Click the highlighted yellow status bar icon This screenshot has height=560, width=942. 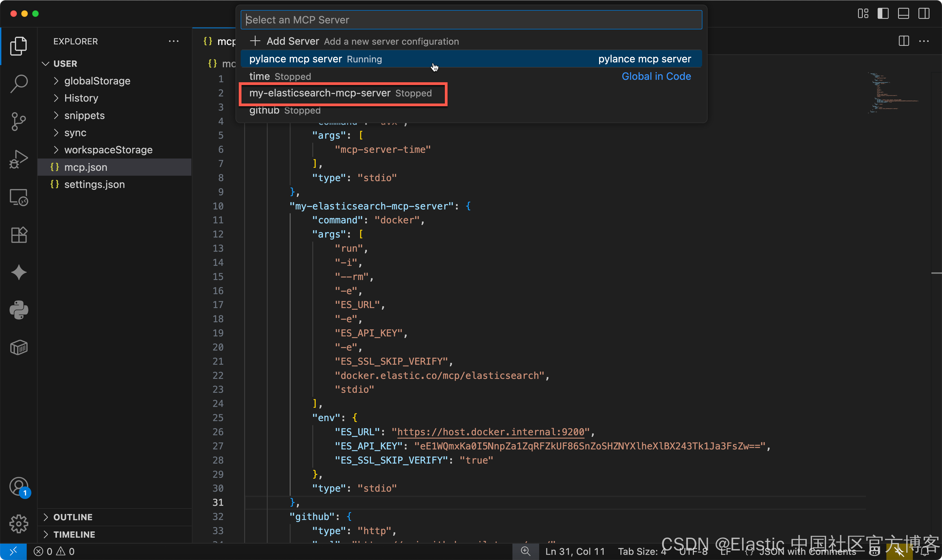pyautogui.click(x=899, y=552)
